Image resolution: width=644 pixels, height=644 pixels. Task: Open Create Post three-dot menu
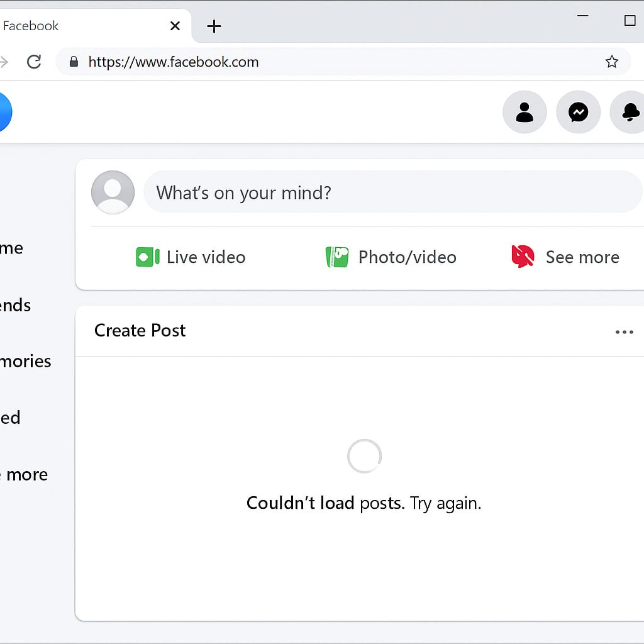point(625,332)
